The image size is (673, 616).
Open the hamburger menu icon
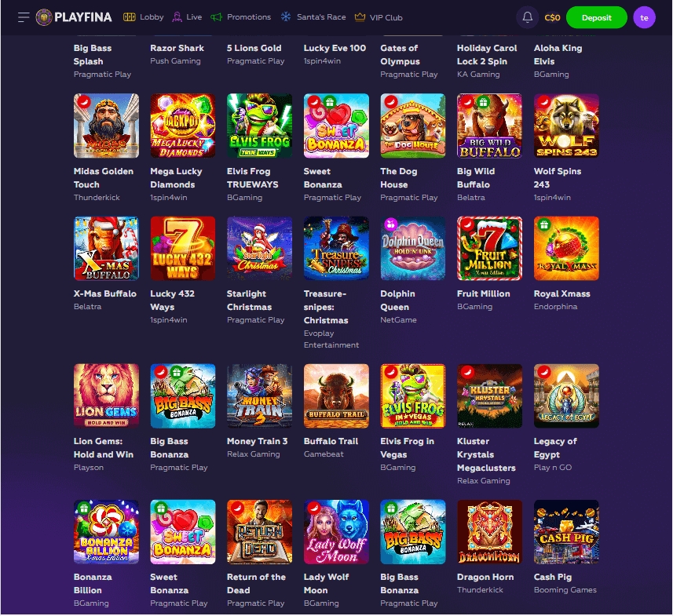click(24, 17)
